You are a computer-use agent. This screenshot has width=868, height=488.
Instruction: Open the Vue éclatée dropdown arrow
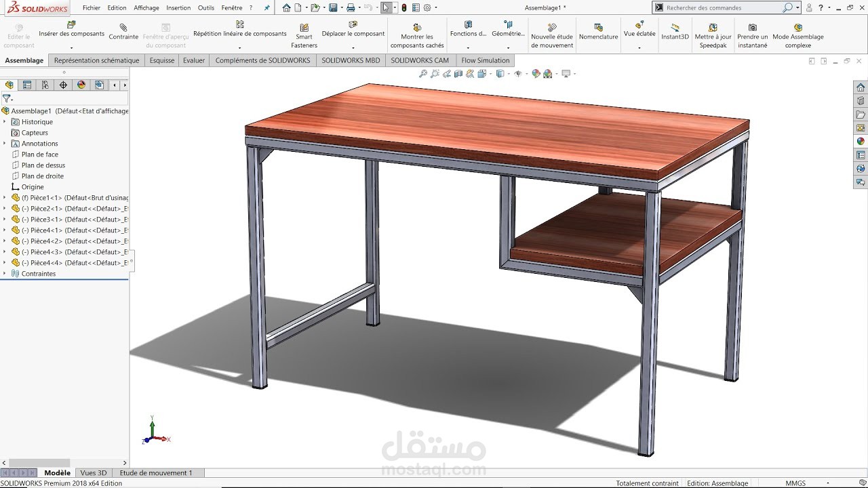pyautogui.click(x=639, y=48)
